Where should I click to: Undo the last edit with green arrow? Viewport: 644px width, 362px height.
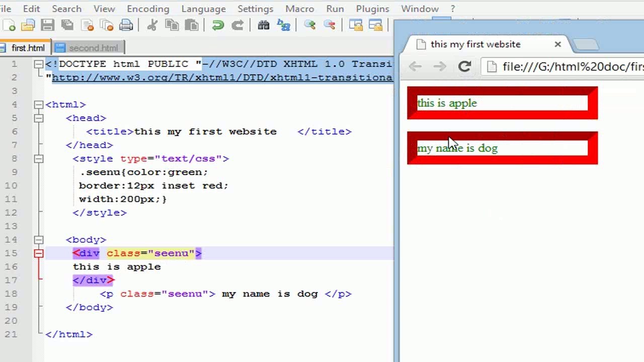218,25
